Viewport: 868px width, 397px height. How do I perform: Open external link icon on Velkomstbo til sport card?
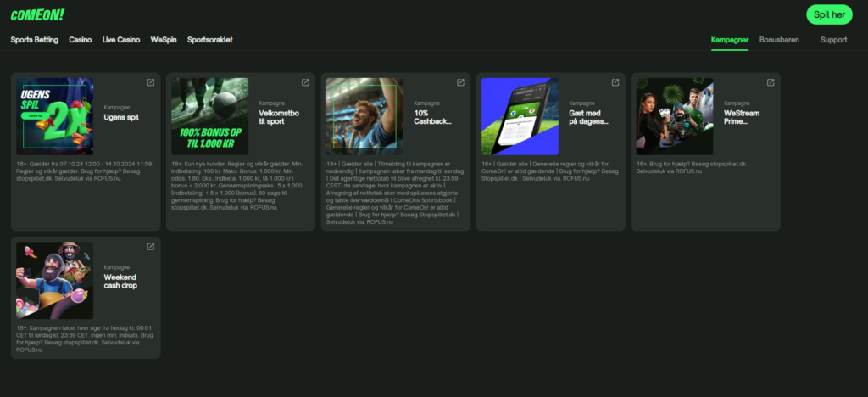tap(305, 82)
